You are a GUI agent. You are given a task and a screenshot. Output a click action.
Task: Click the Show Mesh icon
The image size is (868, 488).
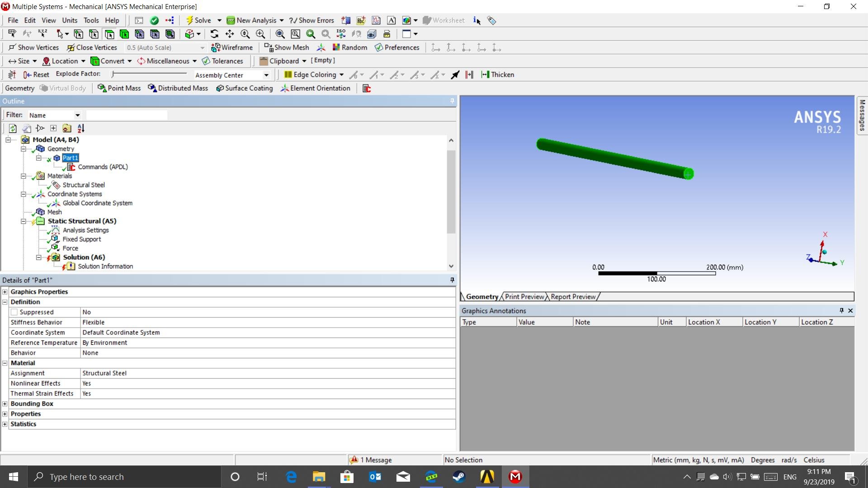point(287,47)
